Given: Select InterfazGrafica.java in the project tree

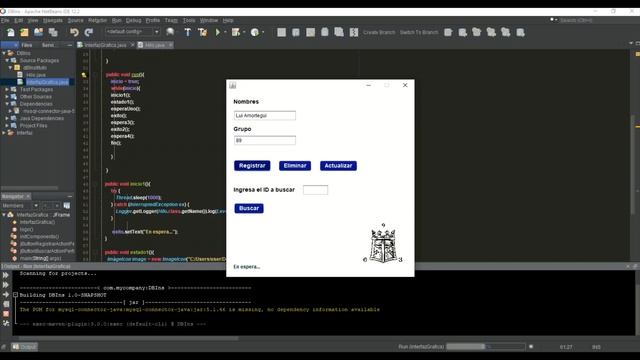Looking at the screenshot, I should pos(47,82).
